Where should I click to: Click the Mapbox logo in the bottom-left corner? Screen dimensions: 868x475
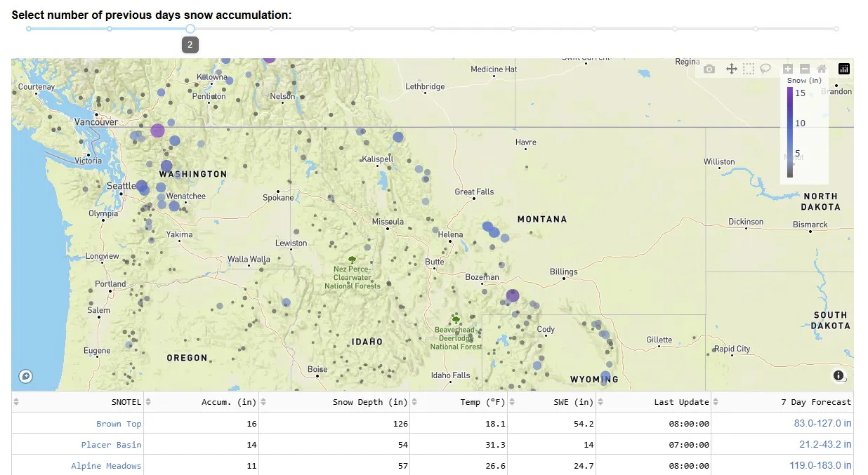pyautogui.click(x=25, y=376)
